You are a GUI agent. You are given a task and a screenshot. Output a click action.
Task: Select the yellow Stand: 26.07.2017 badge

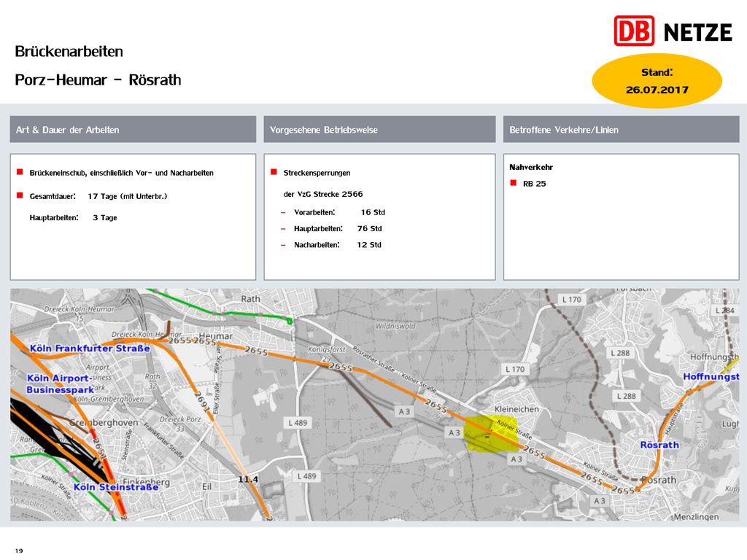[657, 81]
